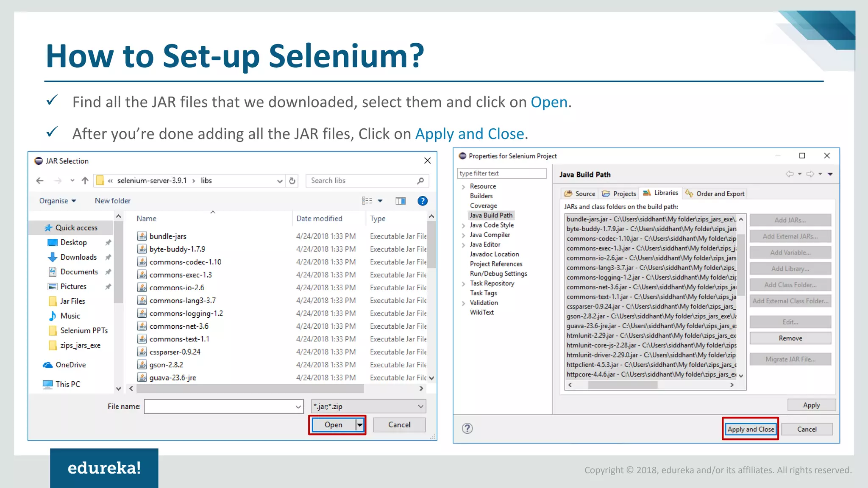Image resolution: width=868 pixels, height=488 pixels.
Task: Open the Downloads folder
Action: click(78, 257)
